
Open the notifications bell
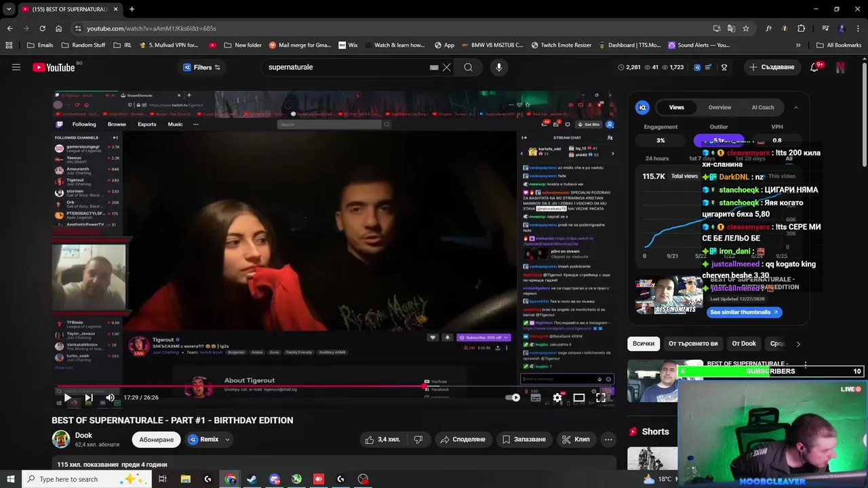coord(814,67)
